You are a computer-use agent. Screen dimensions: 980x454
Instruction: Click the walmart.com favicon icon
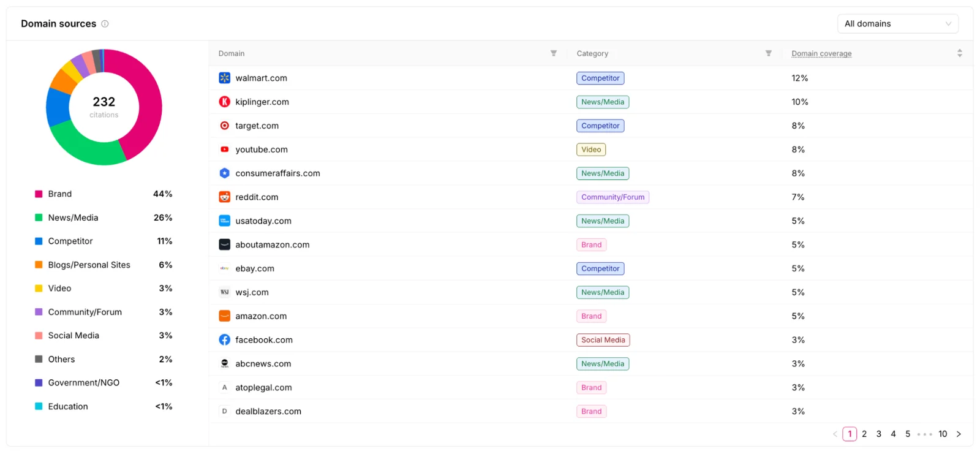[x=225, y=78]
